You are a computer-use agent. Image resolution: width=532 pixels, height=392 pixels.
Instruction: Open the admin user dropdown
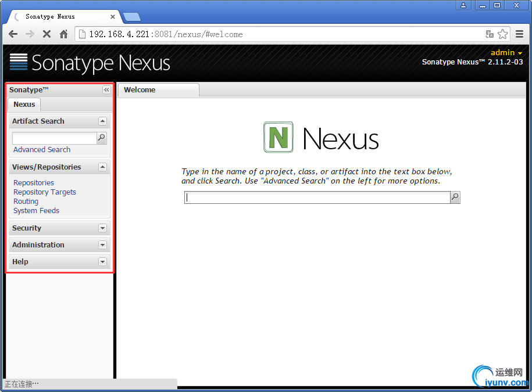[x=506, y=52]
